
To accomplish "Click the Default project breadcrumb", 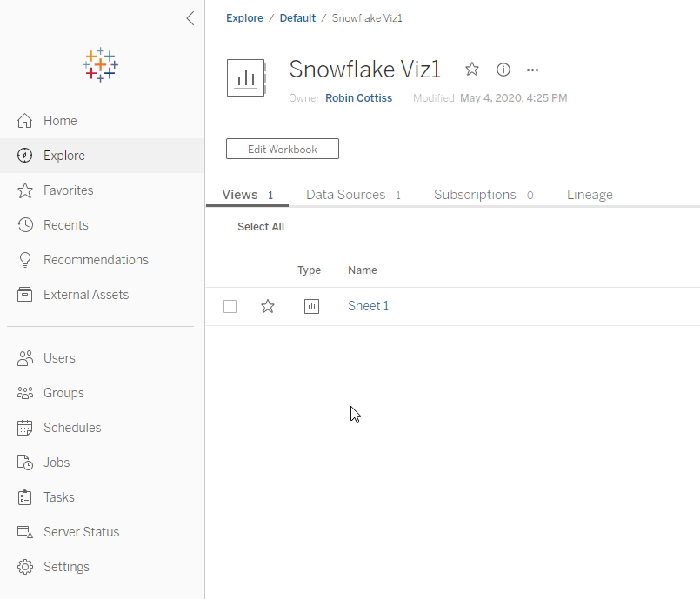I will 297,18.
